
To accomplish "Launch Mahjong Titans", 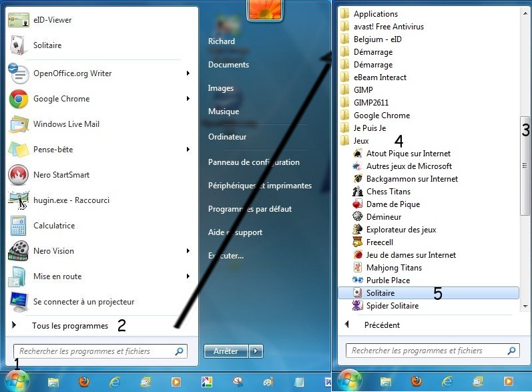I will pyautogui.click(x=387, y=268).
